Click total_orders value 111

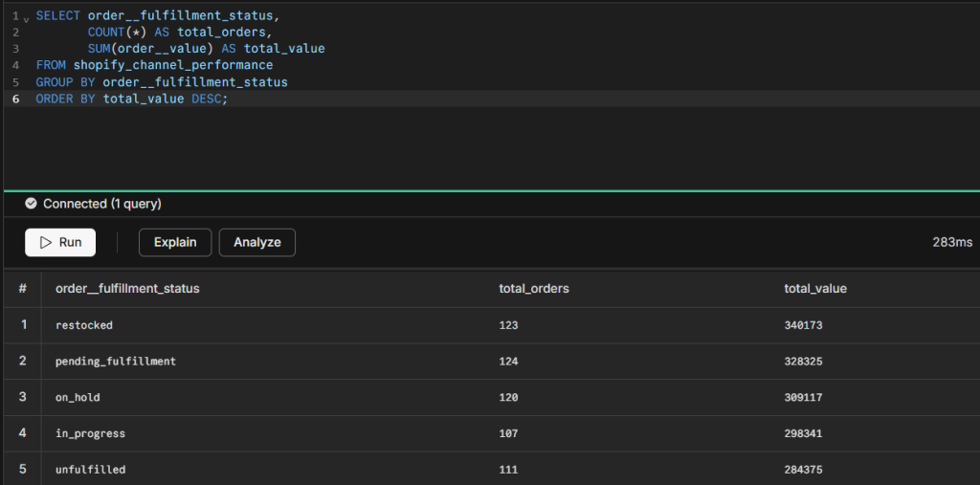[x=508, y=470]
